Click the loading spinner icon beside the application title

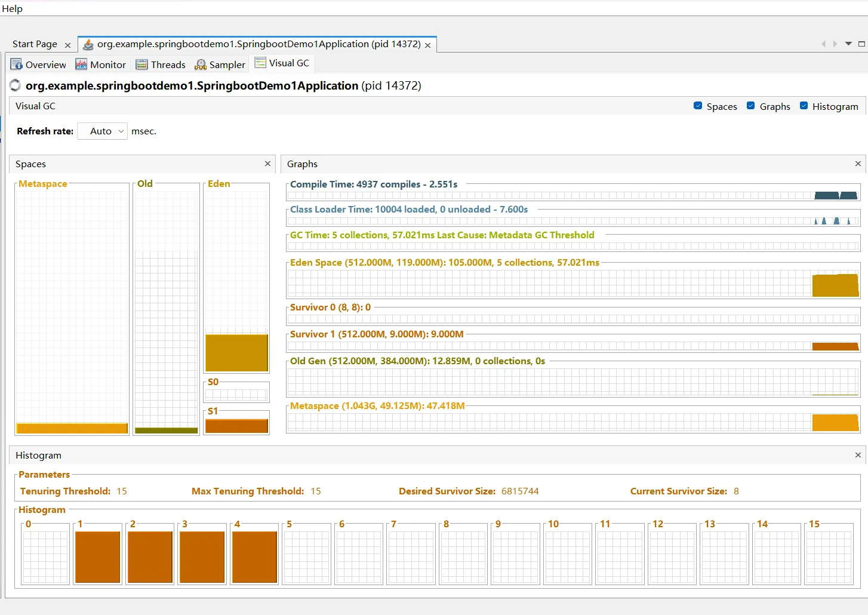(16, 85)
